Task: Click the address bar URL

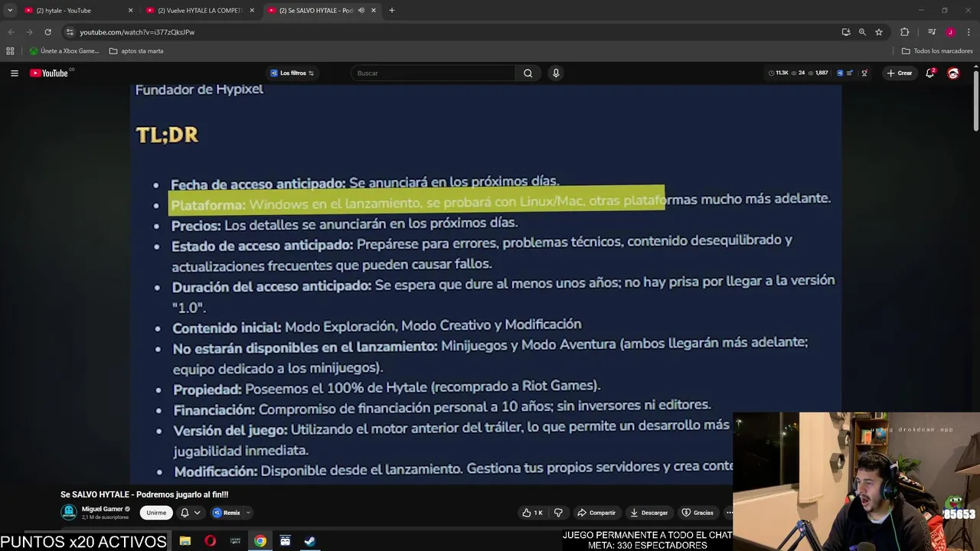Action: pyautogui.click(x=137, y=32)
